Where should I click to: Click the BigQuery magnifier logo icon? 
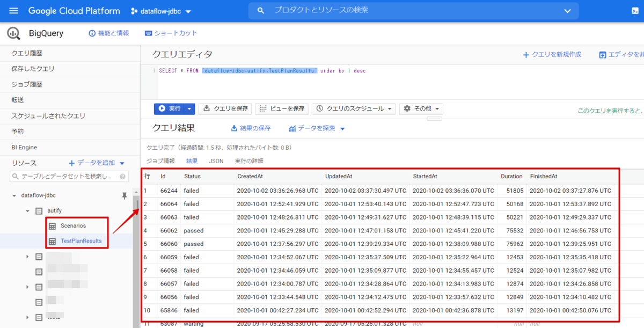(x=13, y=33)
